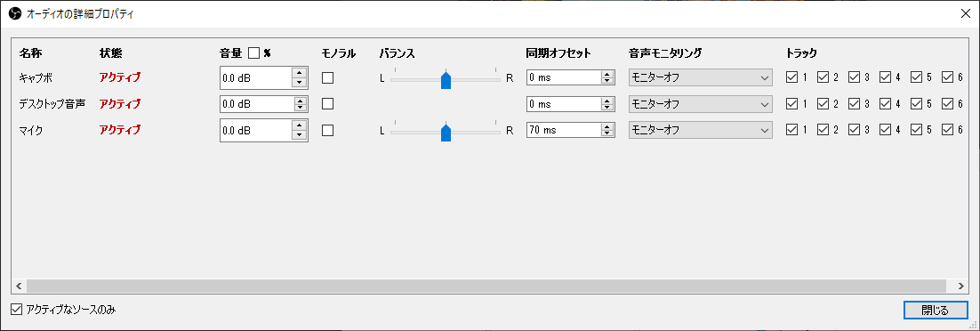Viewport: 980px width, 331px height.
Task: Increase マイク sync offset with up arrow
Action: coord(606,127)
